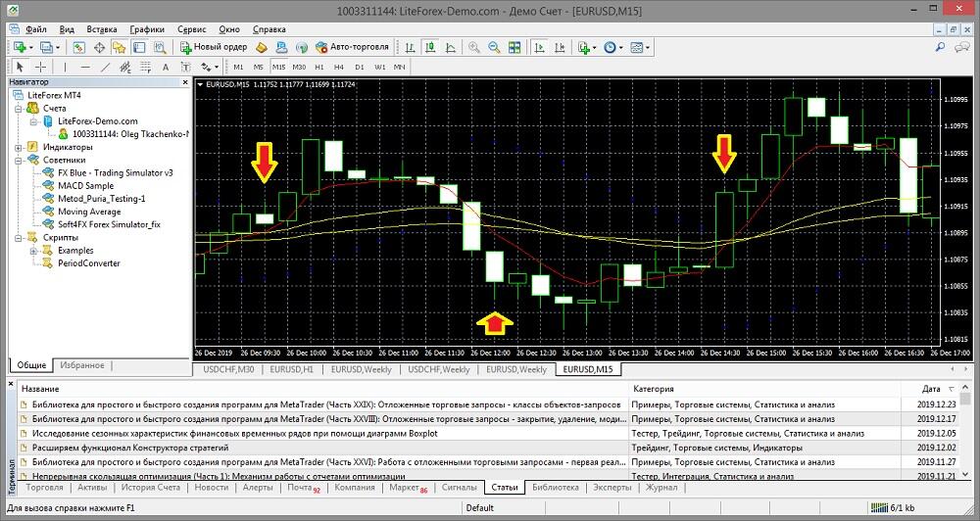980x521 pixels.
Task: Click the zoom in magnifier icon
Action: (x=474, y=47)
